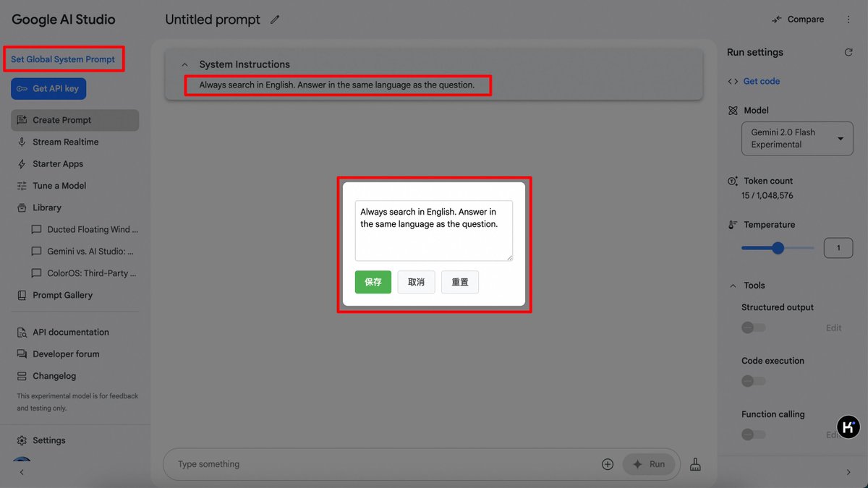
Task: Click the Google AI Studio logo text
Action: tap(64, 20)
